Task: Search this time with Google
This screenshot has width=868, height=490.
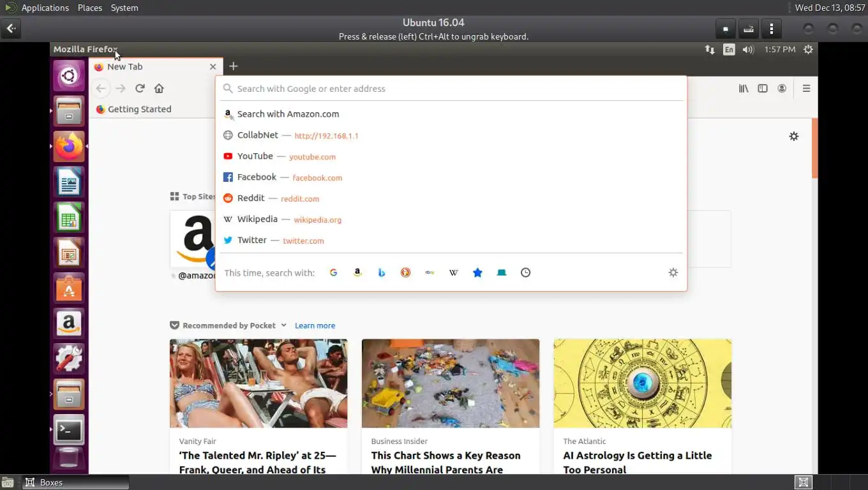Action: pyautogui.click(x=333, y=272)
